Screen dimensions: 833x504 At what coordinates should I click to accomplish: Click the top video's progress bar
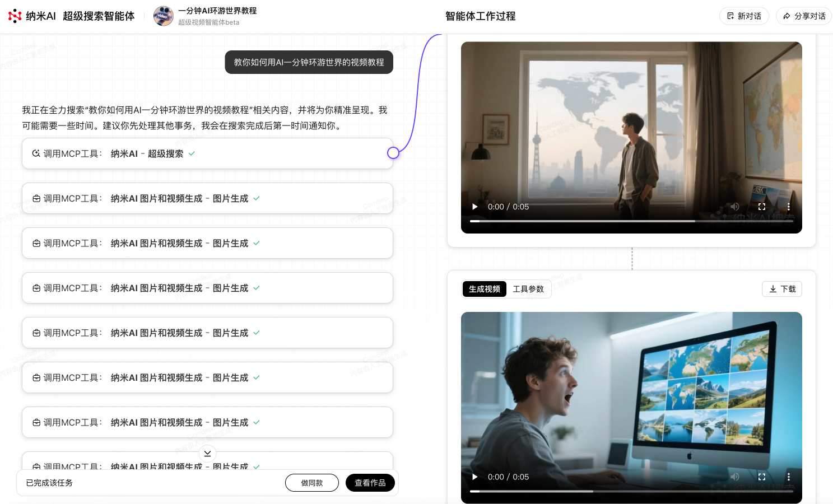[x=631, y=221]
